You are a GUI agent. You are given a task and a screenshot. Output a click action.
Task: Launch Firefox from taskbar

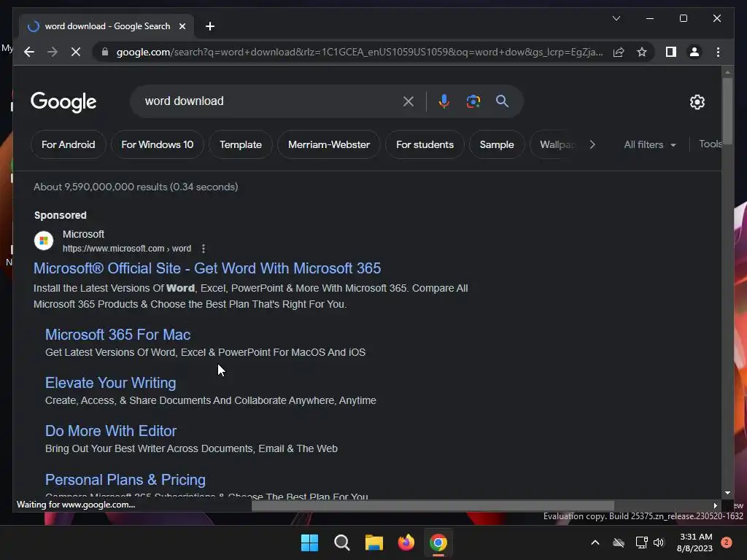pos(406,542)
